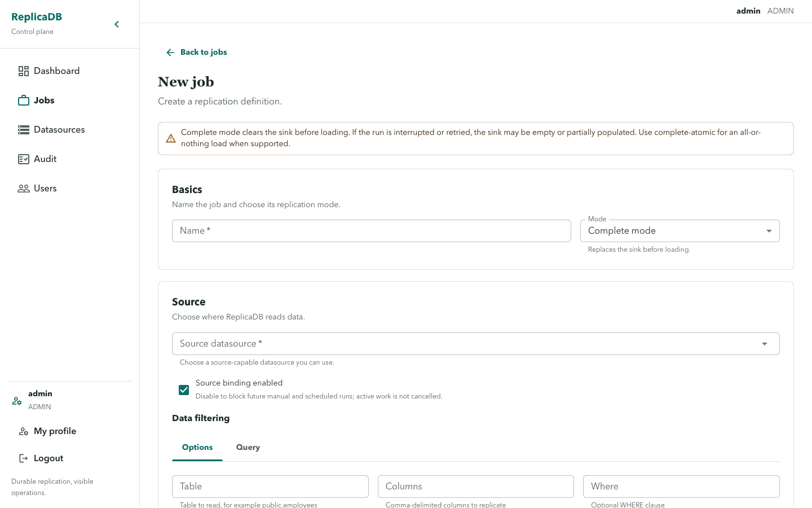Image resolution: width=812 pixels, height=508 pixels.
Task: Click the 'Source' section heading
Action: [189, 302]
